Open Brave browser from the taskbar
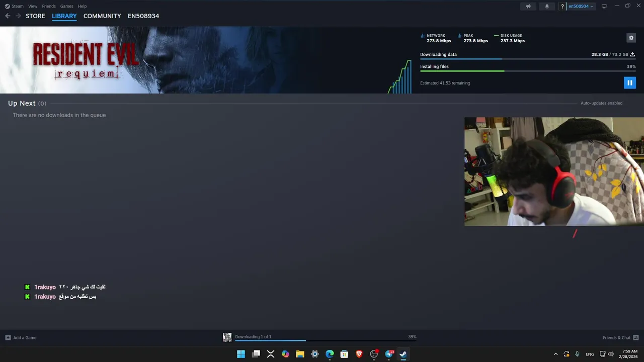 [359, 354]
